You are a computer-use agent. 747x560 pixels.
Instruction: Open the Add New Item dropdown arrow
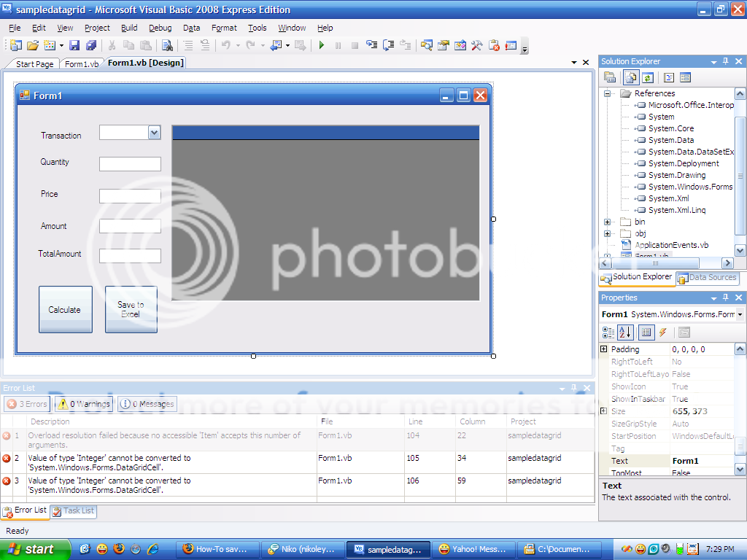click(61, 45)
